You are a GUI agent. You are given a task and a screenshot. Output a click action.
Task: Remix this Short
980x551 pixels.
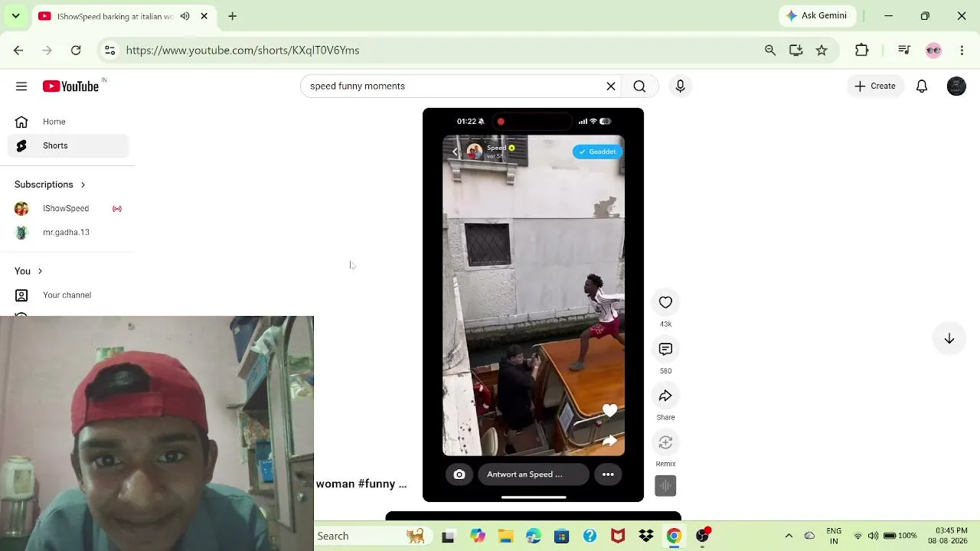click(x=665, y=442)
